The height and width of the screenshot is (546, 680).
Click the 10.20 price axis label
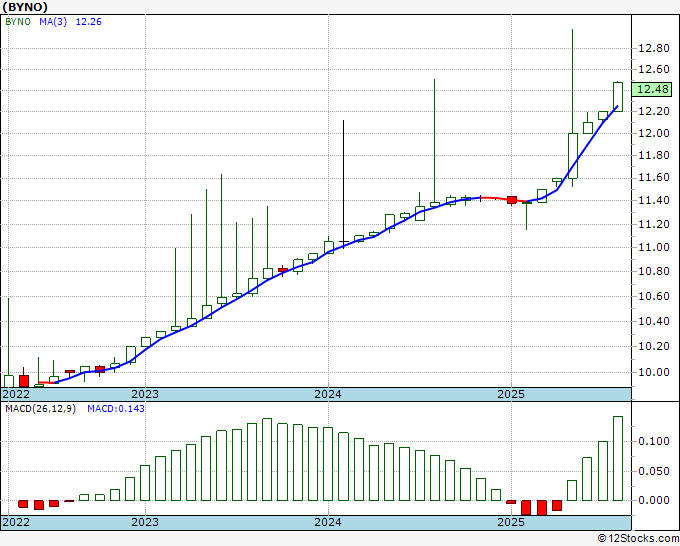654,346
